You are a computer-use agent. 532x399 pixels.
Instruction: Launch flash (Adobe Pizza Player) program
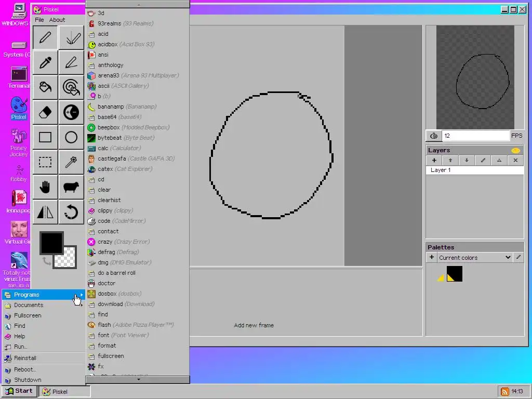138,325
